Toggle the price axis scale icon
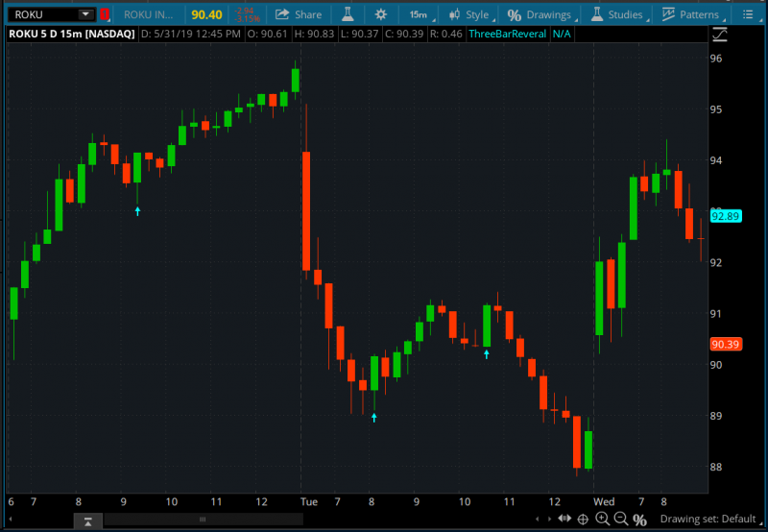This screenshot has height=532, width=768. (719, 35)
